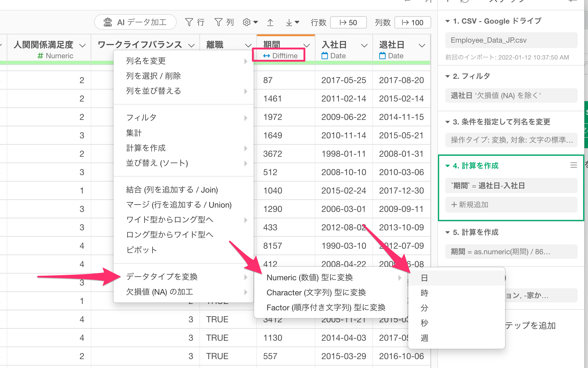Click 期間 = as.numeric(期間) / 86… step

[511, 252]
